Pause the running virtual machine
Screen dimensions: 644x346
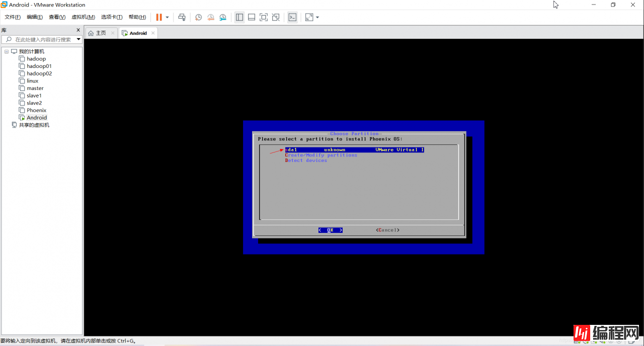click(x=159, y=17)
